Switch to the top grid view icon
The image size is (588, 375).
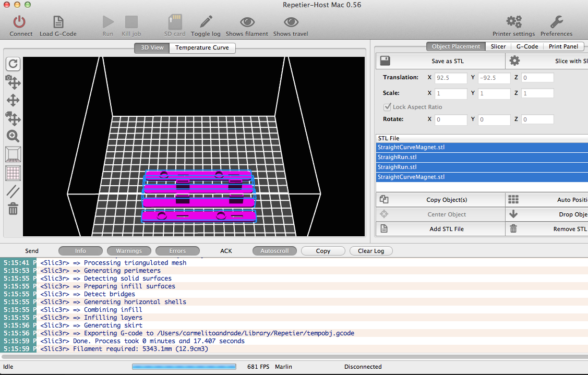click(x=13, y=173)
